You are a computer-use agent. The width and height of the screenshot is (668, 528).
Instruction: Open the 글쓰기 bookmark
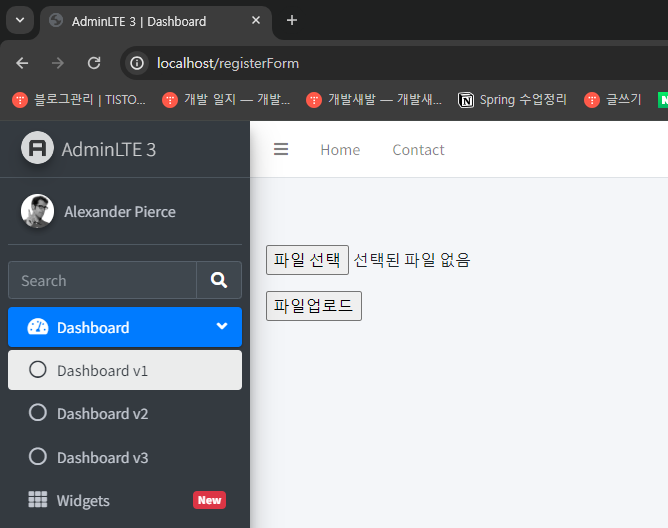tap(613, 100)
